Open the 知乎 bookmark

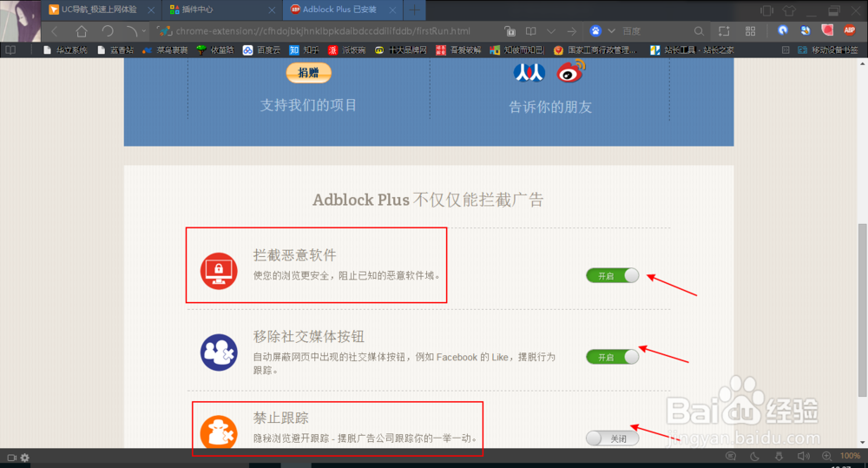coord(304,49)
